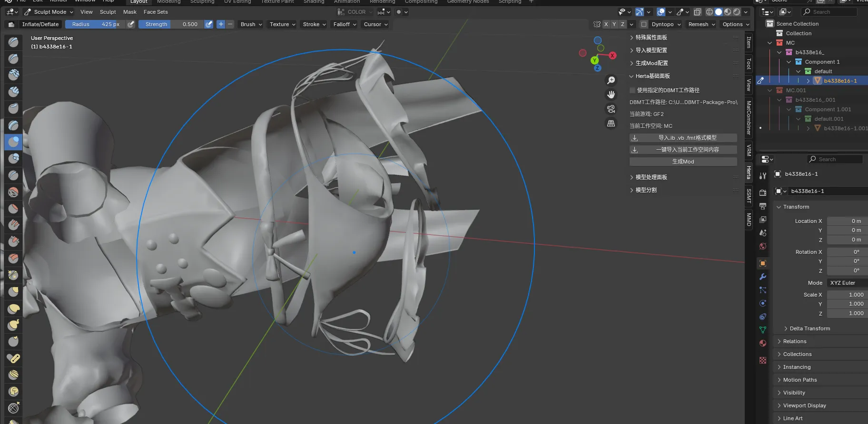Viewport: 868px width, 424px height.
Task: Open the Mask menu
Action: tap(130, 12)
